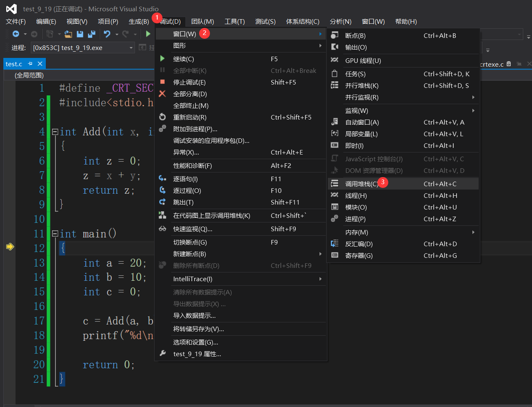Click the Breakpoints window icon beside 断点(B)
The height and width of the screenshot is (407, 532).
(335, 35)
